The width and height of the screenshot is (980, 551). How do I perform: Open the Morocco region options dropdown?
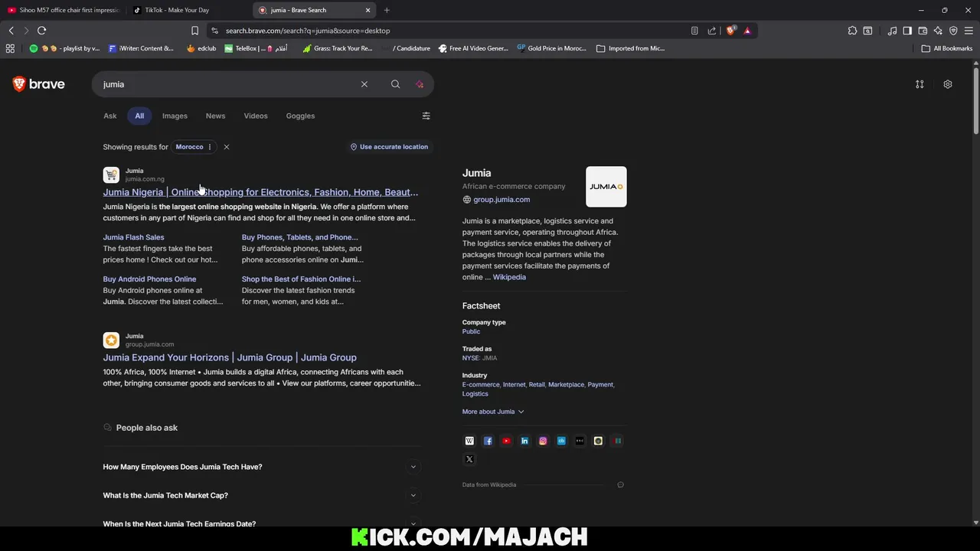[x=209, y=147]
